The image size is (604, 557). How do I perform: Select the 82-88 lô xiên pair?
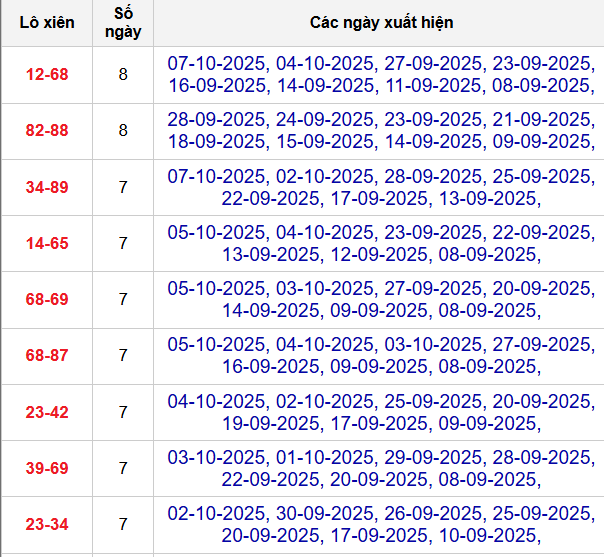tap(46, 131)
